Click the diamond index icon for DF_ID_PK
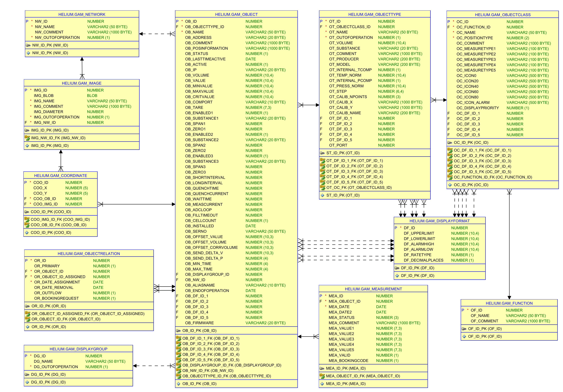This screenshot has height=392, width=563. [x=397, y=276]
